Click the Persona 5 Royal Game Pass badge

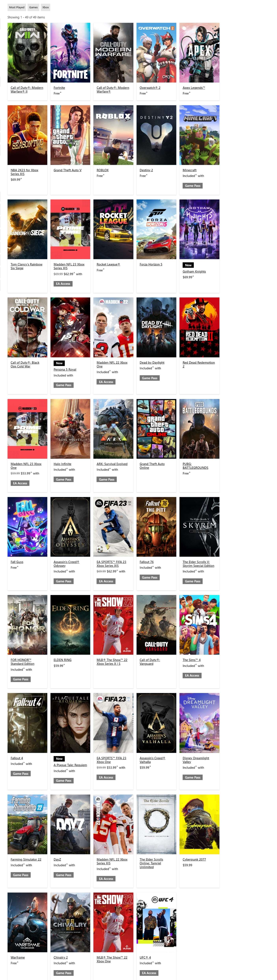click(x=64, y=385)
